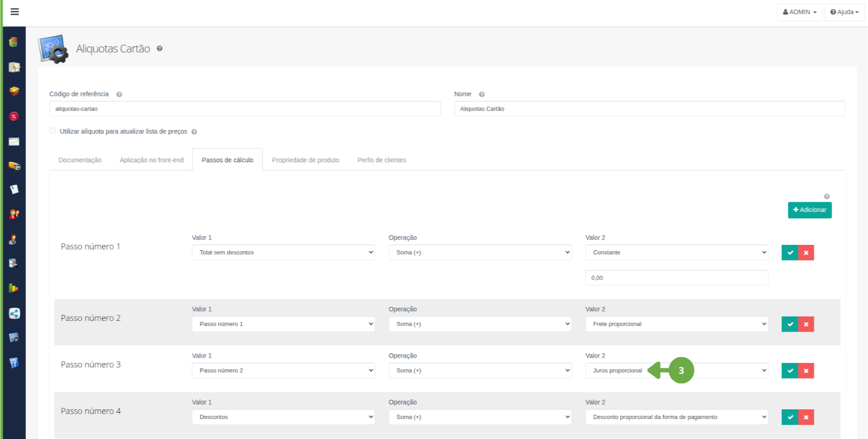Delete Passo número 3 with red X

tap(806, 371)
